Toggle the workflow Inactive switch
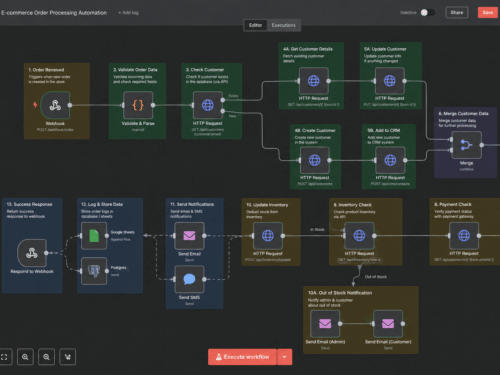500x375 pixels. click(x=427, y=13)
